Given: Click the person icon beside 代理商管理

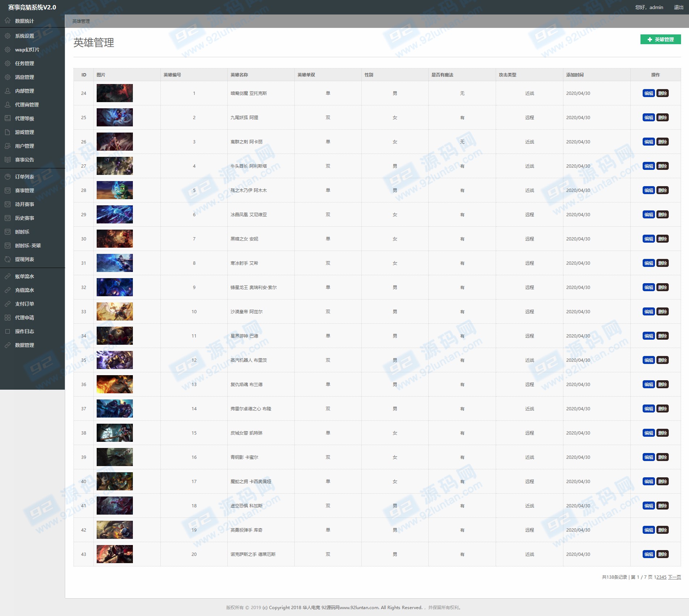Looking at the screenshot, I should (8, 105).
